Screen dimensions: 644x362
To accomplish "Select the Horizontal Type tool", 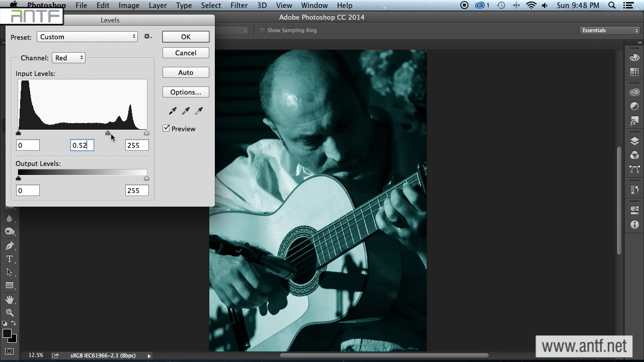I will (10, 259).
